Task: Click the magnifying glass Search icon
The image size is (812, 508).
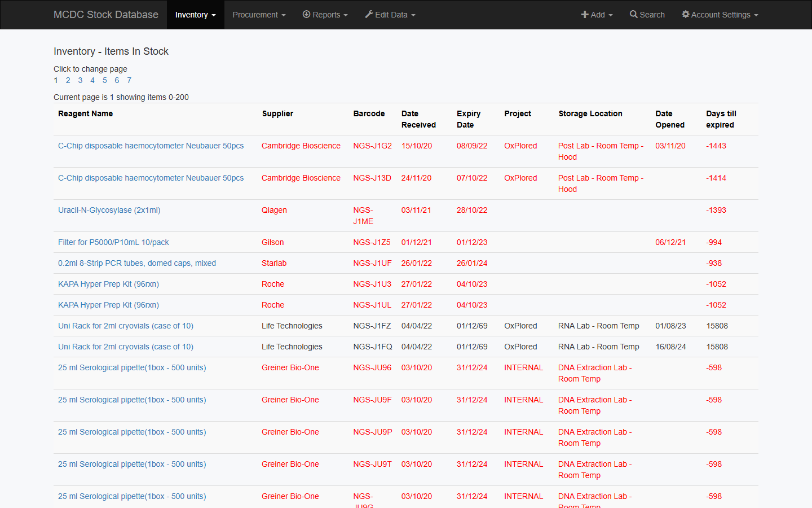Action: pyautogui.click(x=634, y=14)
